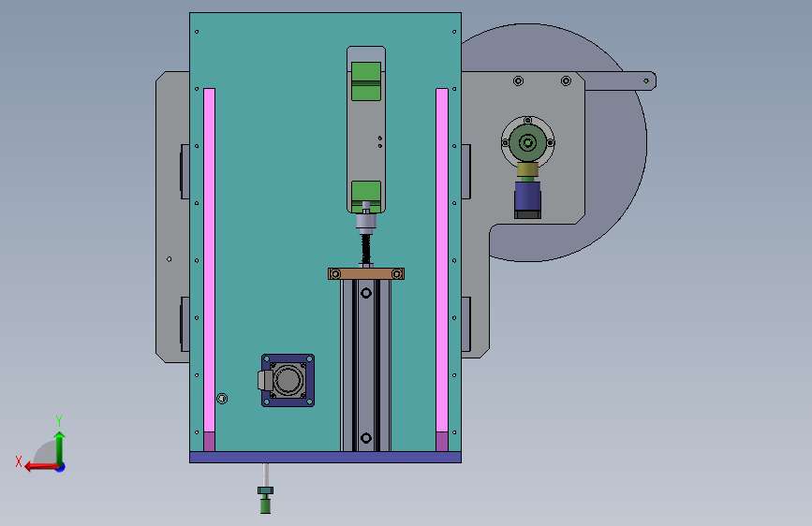Click the blue Z axis dot of the triad
812x526 pixels.
point(61,467)
